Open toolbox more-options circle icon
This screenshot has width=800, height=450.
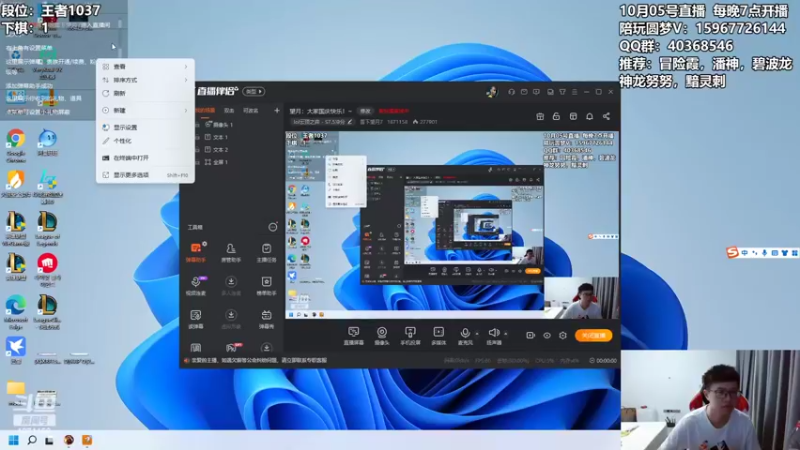(273, 227)
